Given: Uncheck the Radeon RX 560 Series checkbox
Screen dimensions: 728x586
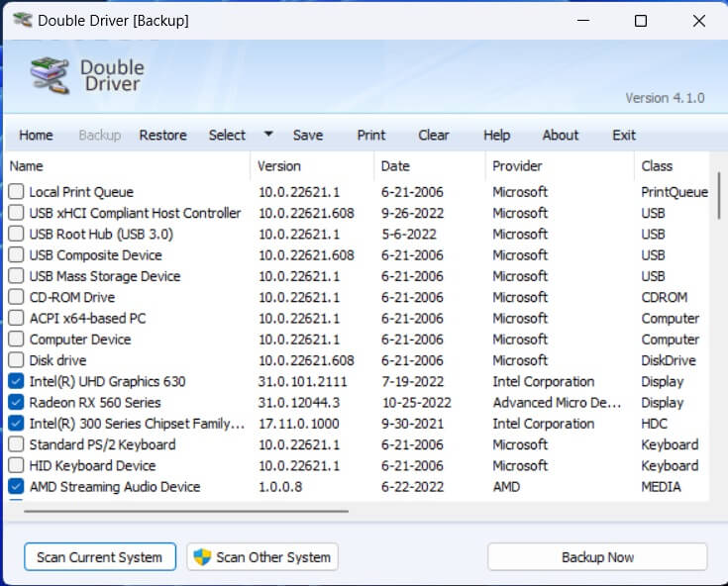Looking at the screenshot, I should (x=16, y=402).
